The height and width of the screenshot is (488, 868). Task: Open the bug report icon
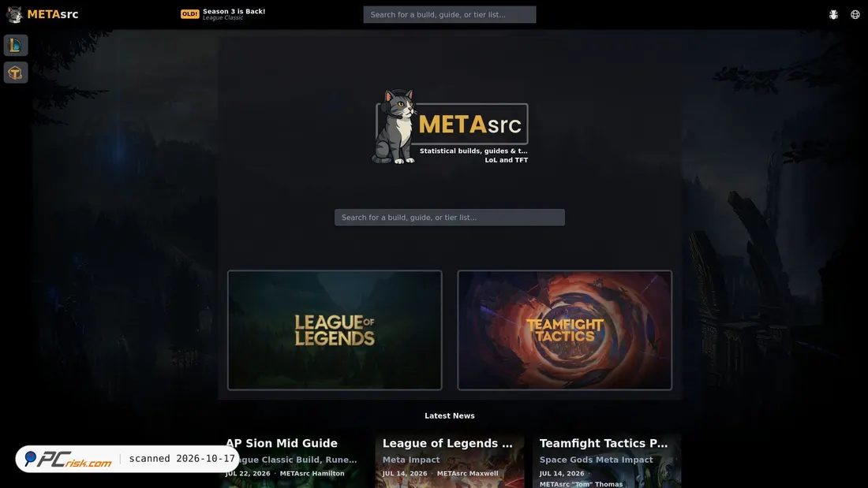click(x=833, y=14)
